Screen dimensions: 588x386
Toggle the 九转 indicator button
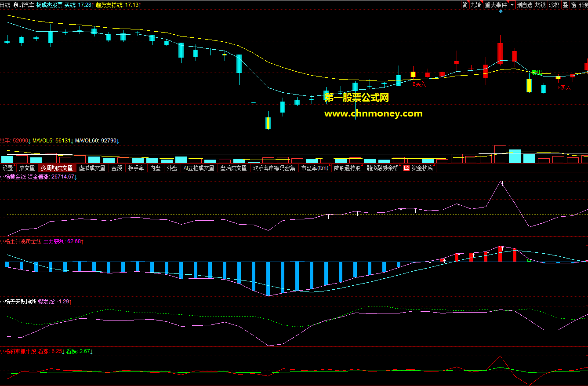(476, 5)
